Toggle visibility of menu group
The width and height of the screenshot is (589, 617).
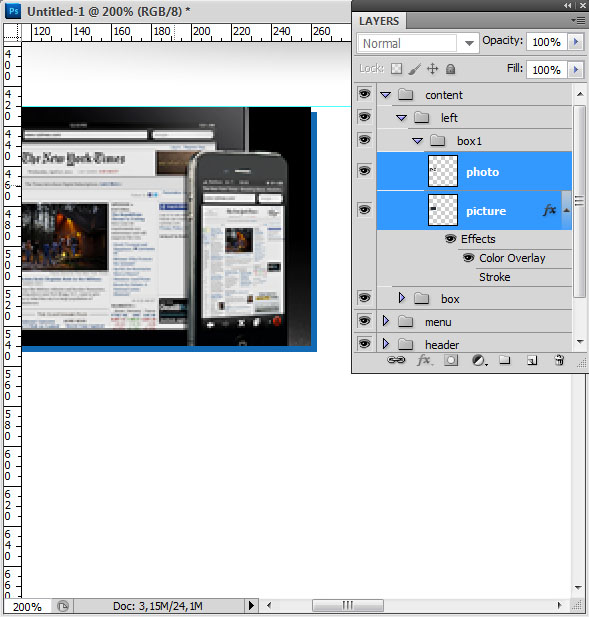[364, 321]
